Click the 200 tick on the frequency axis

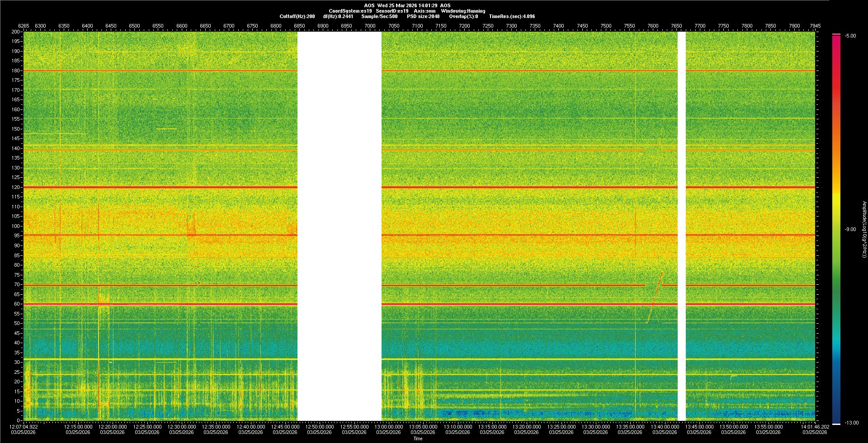click(15, 32)
